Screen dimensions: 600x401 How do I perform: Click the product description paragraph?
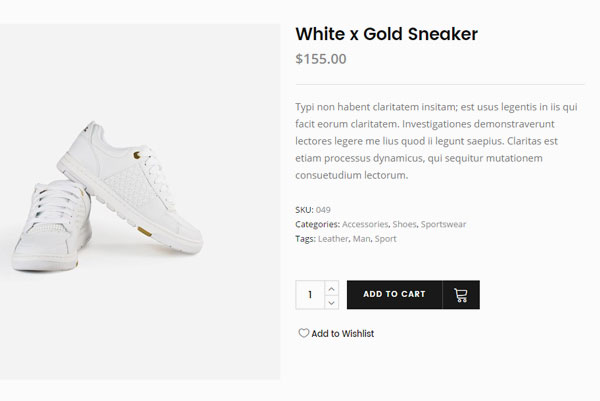(x=440, y=140)
